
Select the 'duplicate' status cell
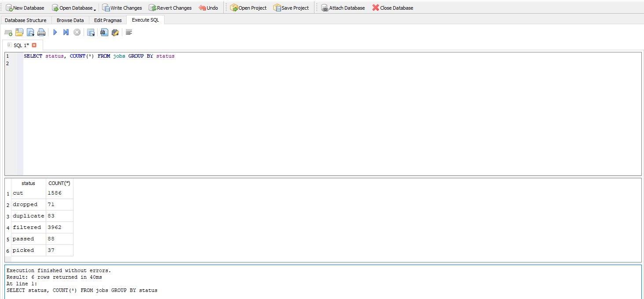(x=28, y=216)
